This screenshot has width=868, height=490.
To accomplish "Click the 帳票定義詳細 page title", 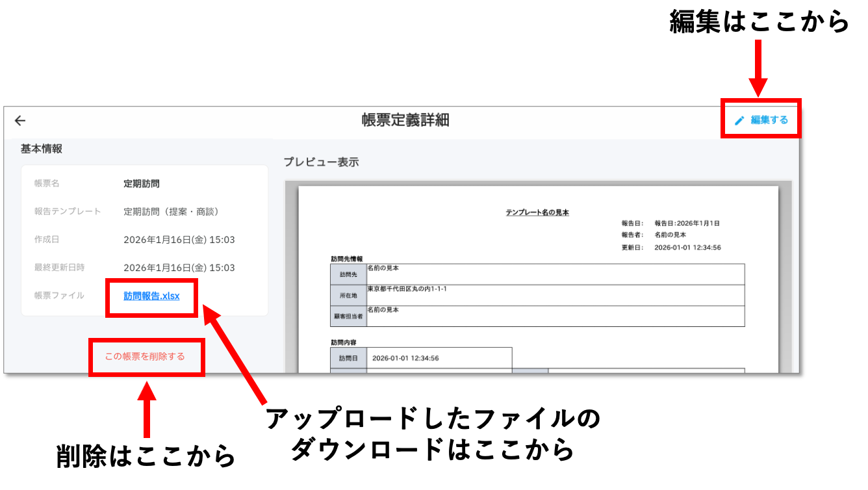I will [x=405, y=120].
